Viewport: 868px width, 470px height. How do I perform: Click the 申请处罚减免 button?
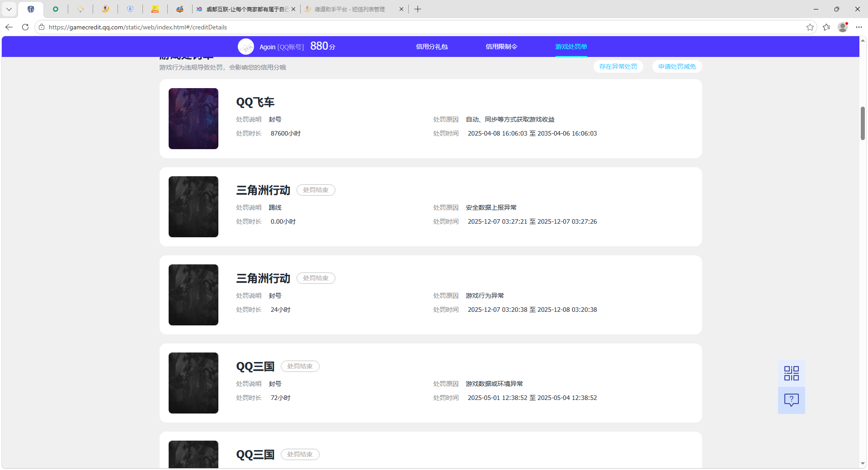click(677, 66)
